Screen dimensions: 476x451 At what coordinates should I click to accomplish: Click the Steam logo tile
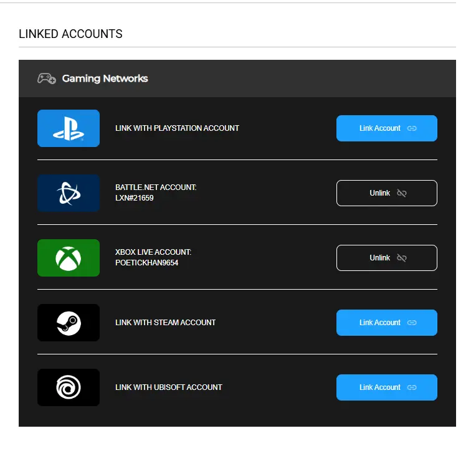69,323
